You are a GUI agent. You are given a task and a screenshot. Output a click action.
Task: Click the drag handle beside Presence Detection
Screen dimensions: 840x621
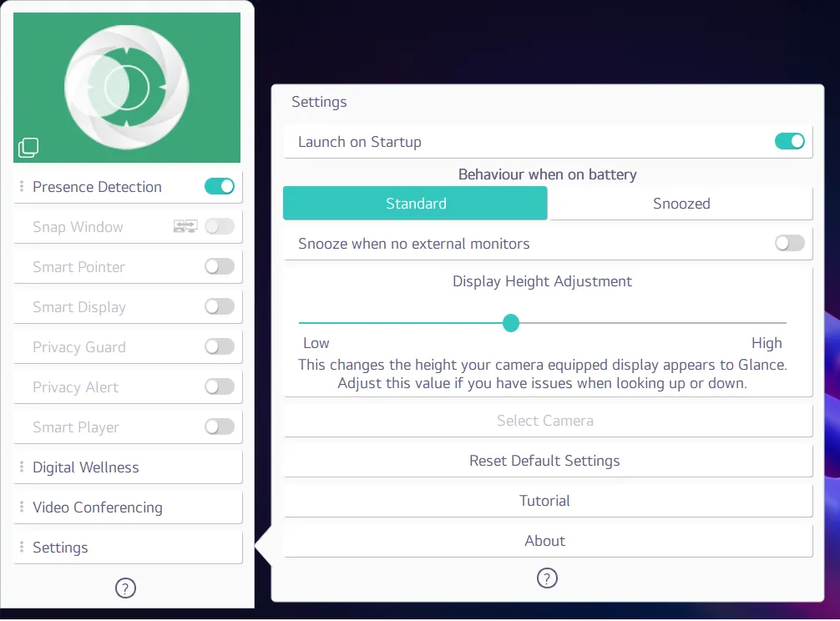pos(22,187)
